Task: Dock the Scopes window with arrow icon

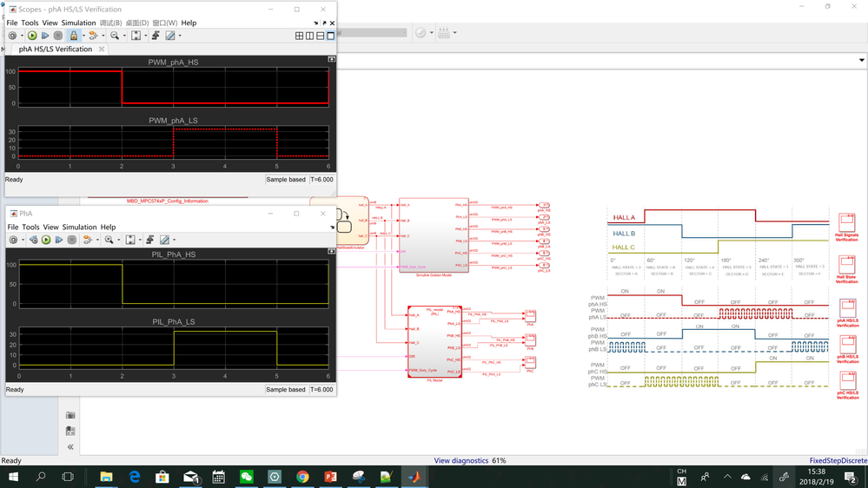Action: click(x=316, y=23)
